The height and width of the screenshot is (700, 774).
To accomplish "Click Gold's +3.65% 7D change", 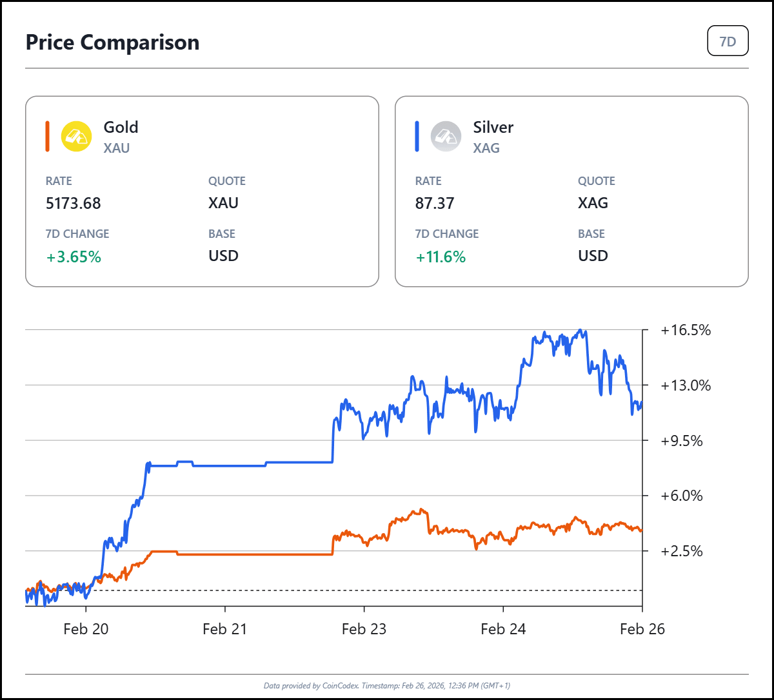I will coord(74,257).
